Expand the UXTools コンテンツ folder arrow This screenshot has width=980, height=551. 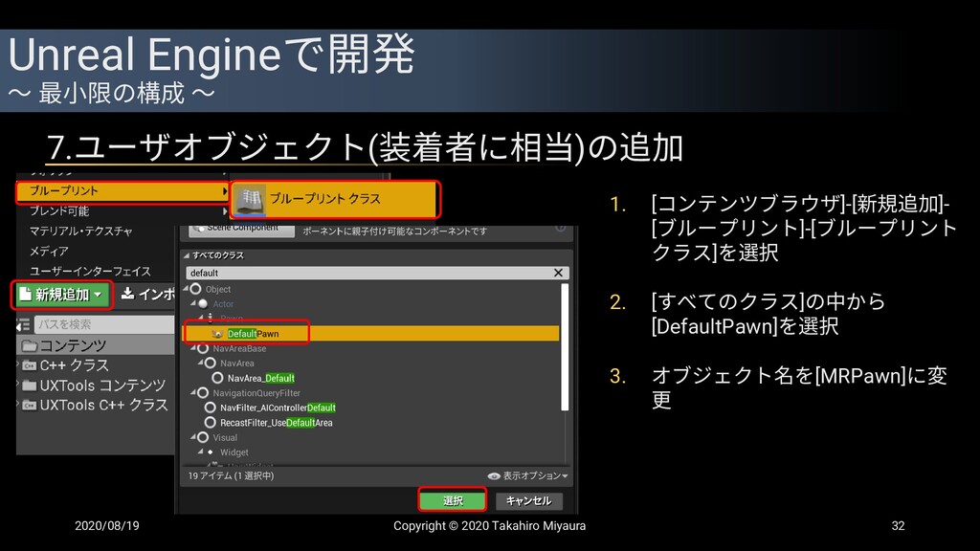18,385
